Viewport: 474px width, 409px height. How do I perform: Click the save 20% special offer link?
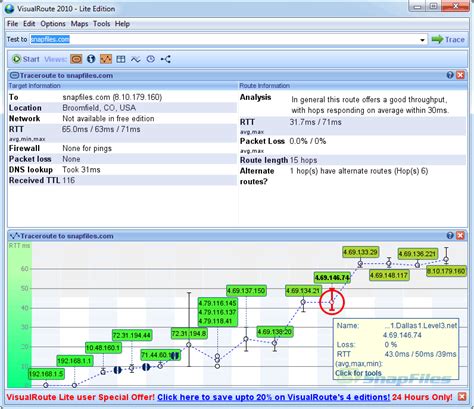tap(273, 397)
